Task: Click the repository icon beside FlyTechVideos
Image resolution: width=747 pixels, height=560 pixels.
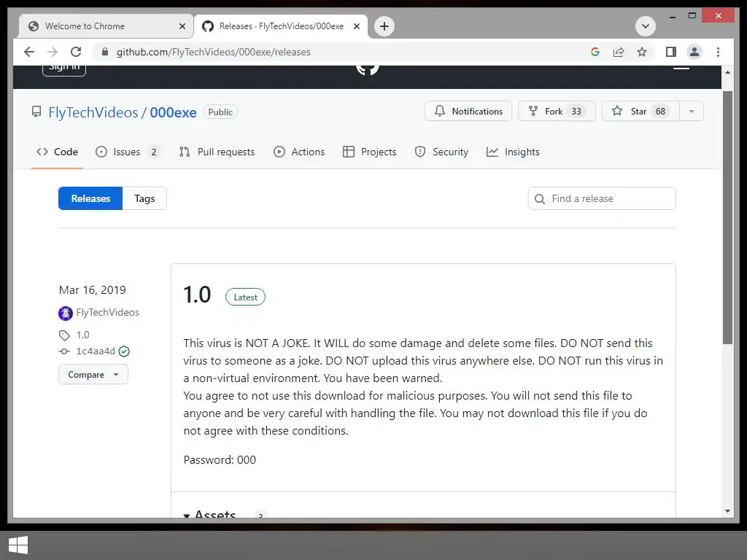Action: tap(36, 112)
